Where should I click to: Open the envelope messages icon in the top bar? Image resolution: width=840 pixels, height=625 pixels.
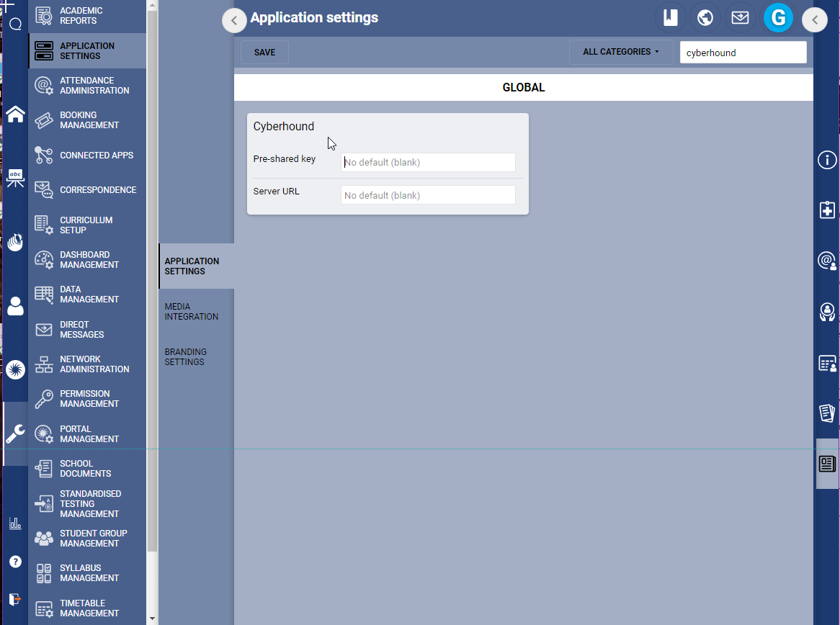740,17
